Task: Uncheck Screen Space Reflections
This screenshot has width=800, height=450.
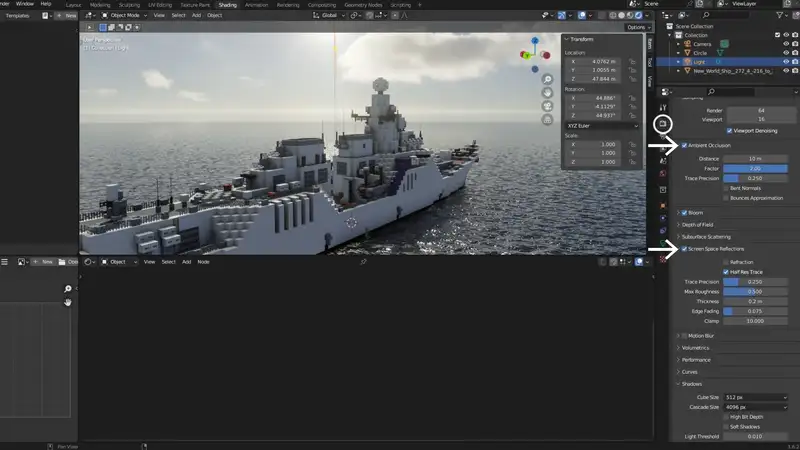Action: (x=684, y=248)
